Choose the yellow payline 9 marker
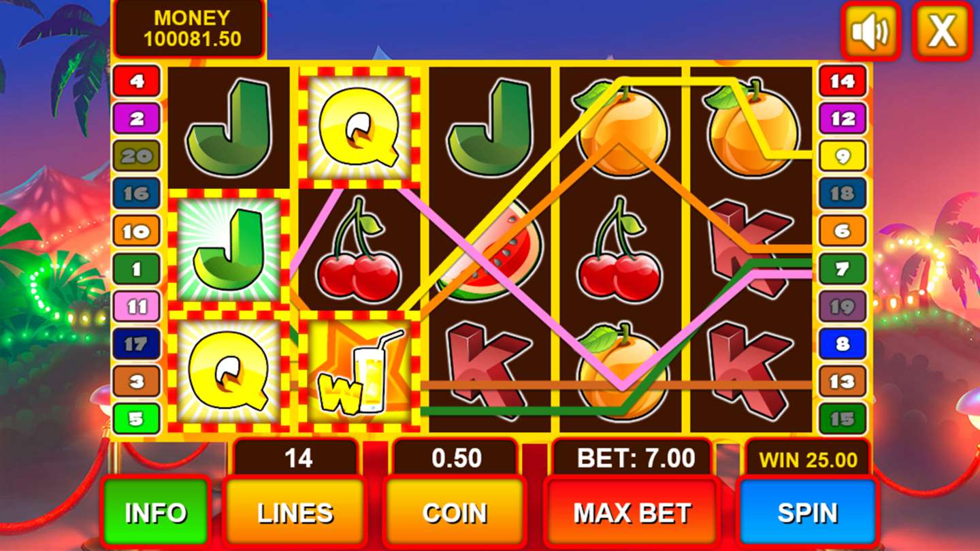Viewport: 980px width, 551px height. [842, 156]
